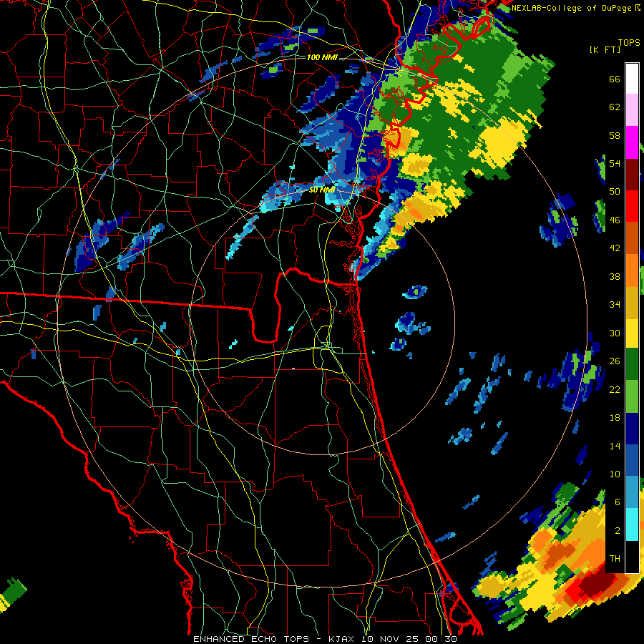Click legend value "22"
The image size is (644, 644).
pyautogui.click(x=615, y=389)
